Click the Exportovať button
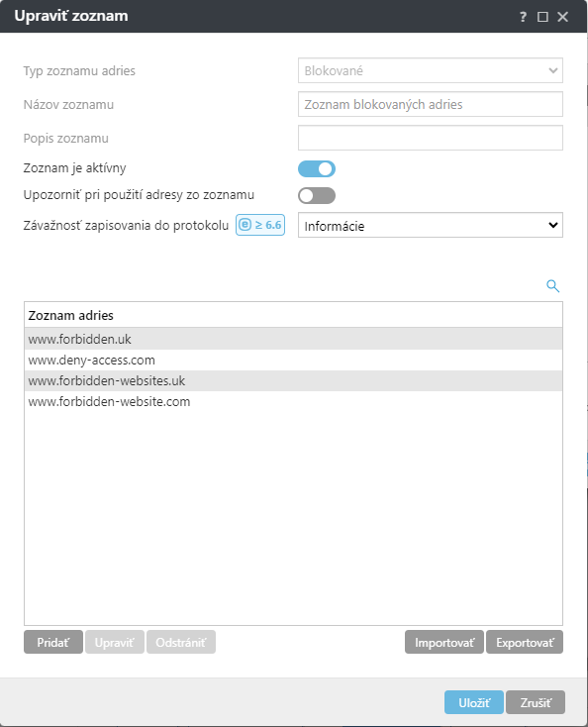Image resolution: width=588 pixels, height=727 pixels. point(525,642)
